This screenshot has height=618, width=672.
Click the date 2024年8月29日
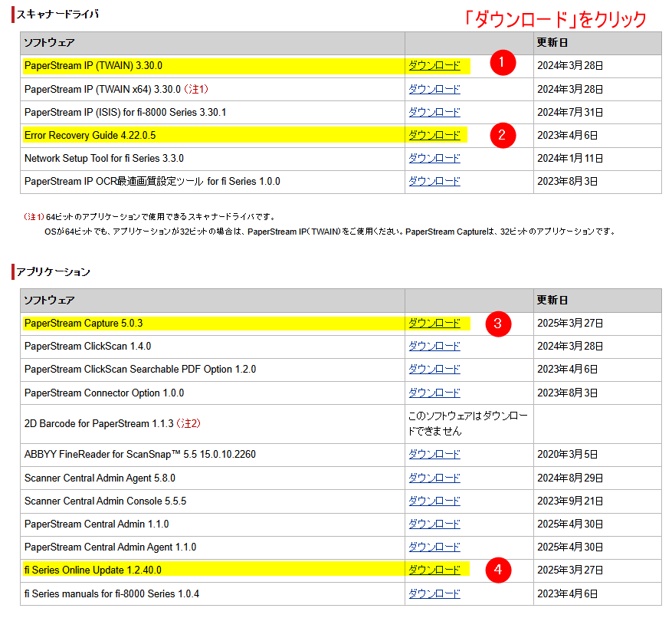click(x=570, y=478)
